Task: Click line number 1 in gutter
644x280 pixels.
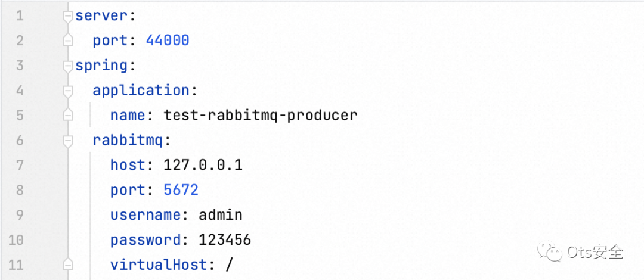Action: 20,16
